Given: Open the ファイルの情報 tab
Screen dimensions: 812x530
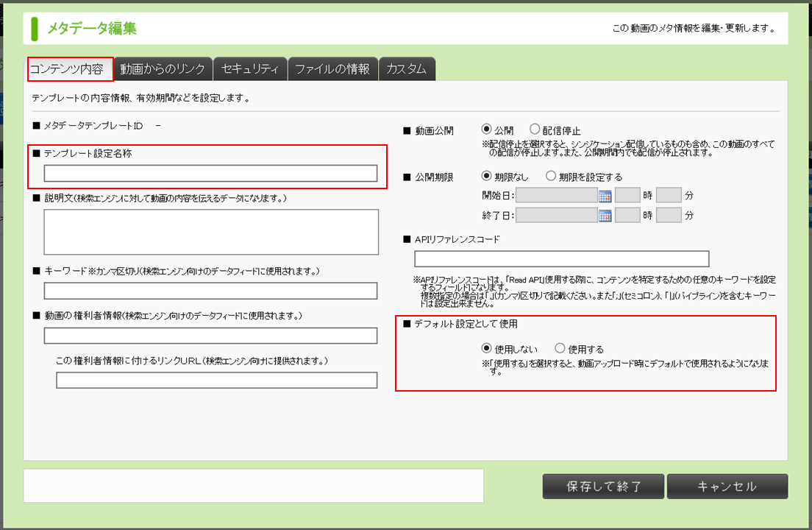Looking at the screenshot, I should 332,69.
